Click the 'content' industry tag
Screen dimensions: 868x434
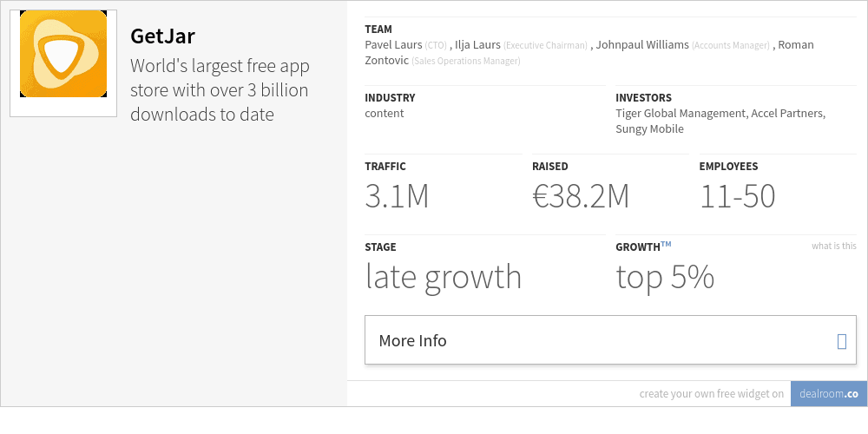point(384,113)
